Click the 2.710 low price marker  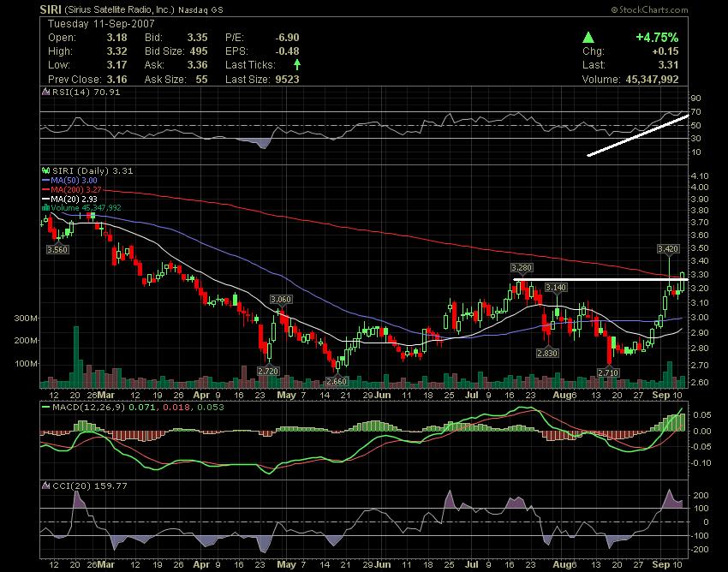[x=609, y=372]
